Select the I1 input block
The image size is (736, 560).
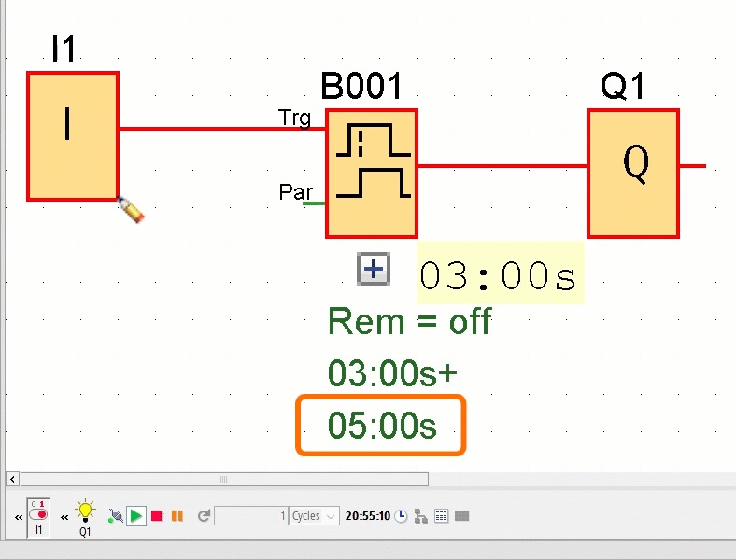73,136
